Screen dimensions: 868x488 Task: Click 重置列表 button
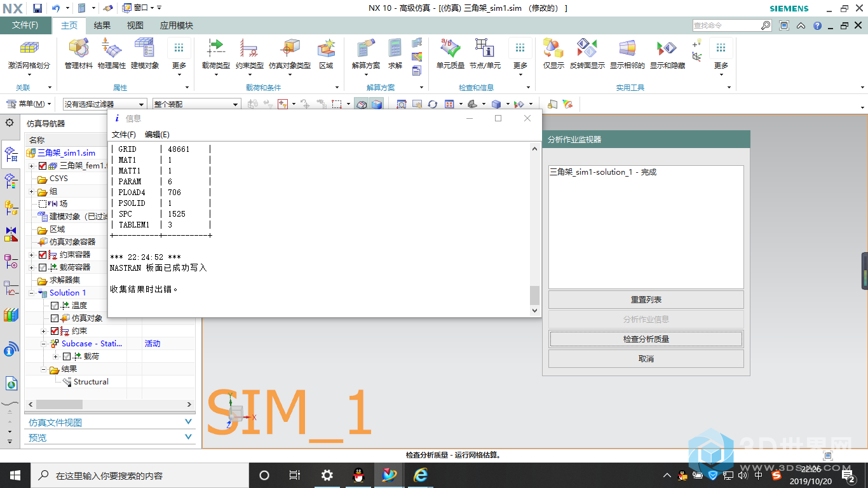[x=646, y=299]
